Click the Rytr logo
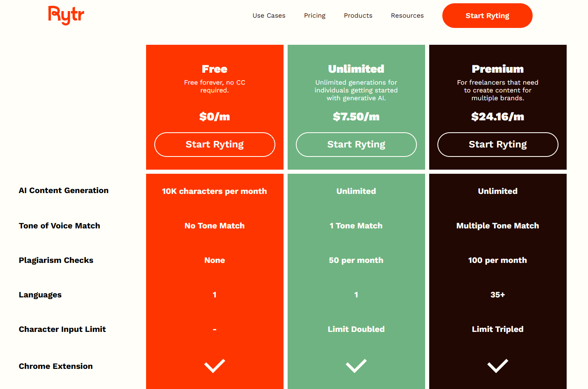 [66, 15]
